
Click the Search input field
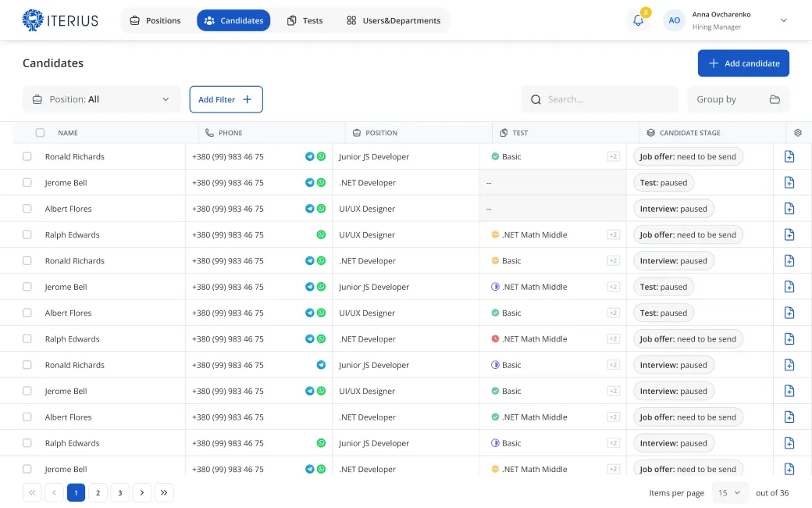600,99
